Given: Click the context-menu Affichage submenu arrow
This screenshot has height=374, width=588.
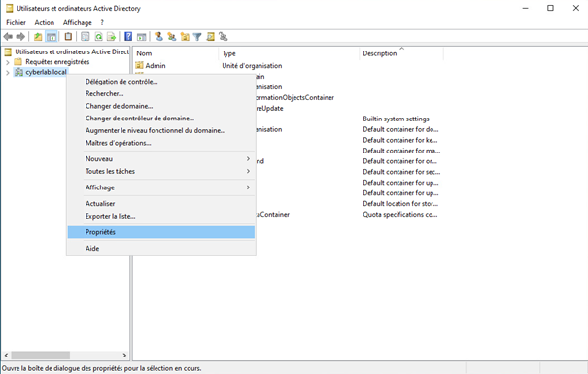Looking at the screenshot, I should pos(248,187).
